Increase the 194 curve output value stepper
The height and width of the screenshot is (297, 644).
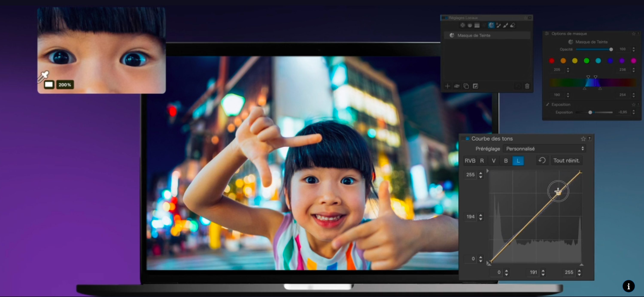click(480, 215)
